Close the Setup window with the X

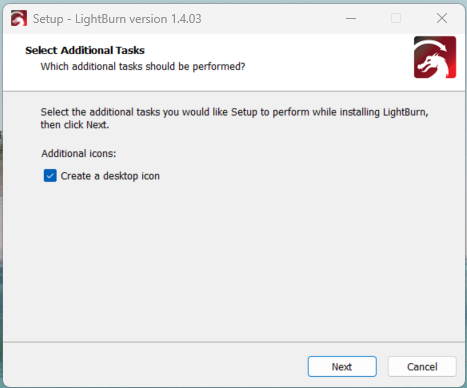point(442,18)
